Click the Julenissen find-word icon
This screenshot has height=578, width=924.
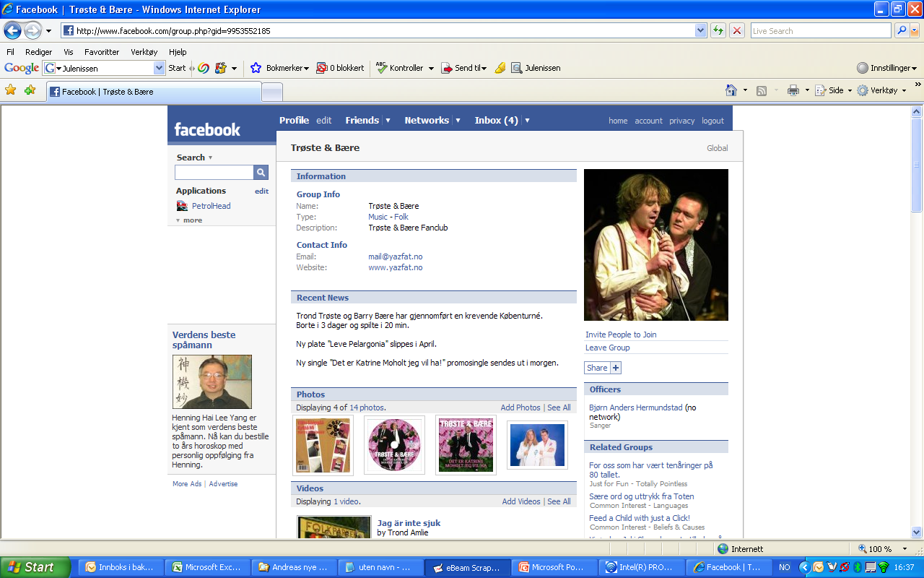tap(517, 68)
